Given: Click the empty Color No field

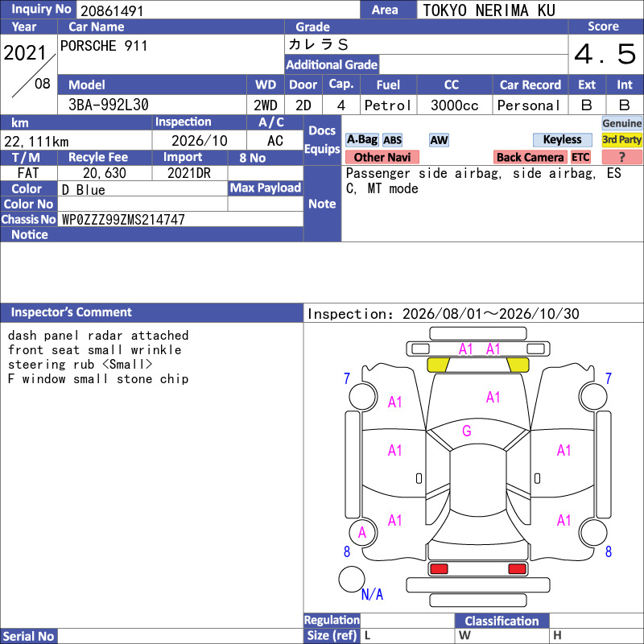Looking at the screenshot, I should [142, 204].
